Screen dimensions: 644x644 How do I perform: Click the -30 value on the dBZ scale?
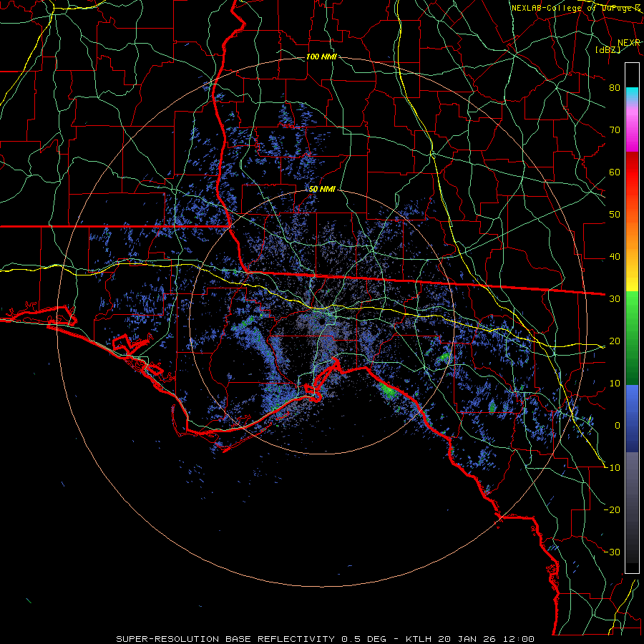612,552
